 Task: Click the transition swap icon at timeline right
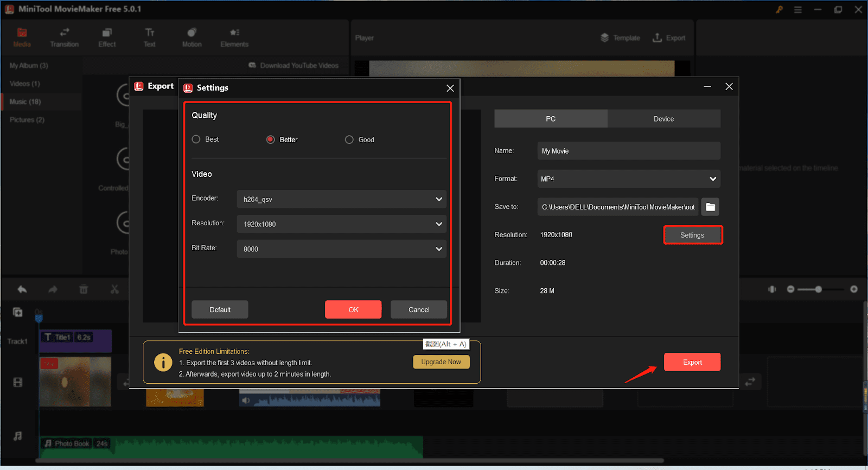(750, 382)
